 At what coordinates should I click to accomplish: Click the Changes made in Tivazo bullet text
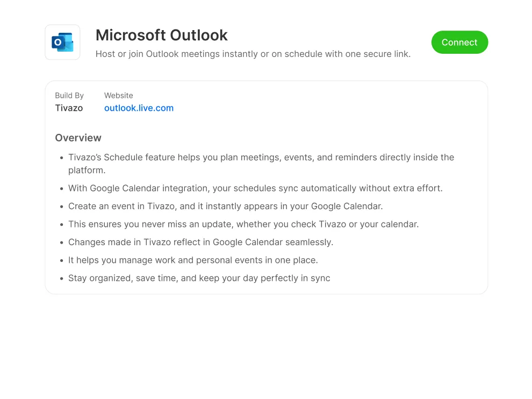(200, 242)
